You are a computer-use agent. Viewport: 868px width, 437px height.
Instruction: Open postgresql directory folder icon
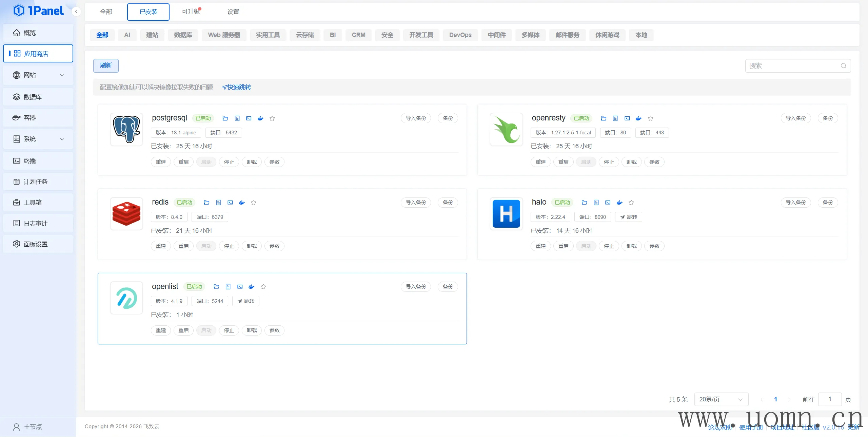(x=225, y=118)
